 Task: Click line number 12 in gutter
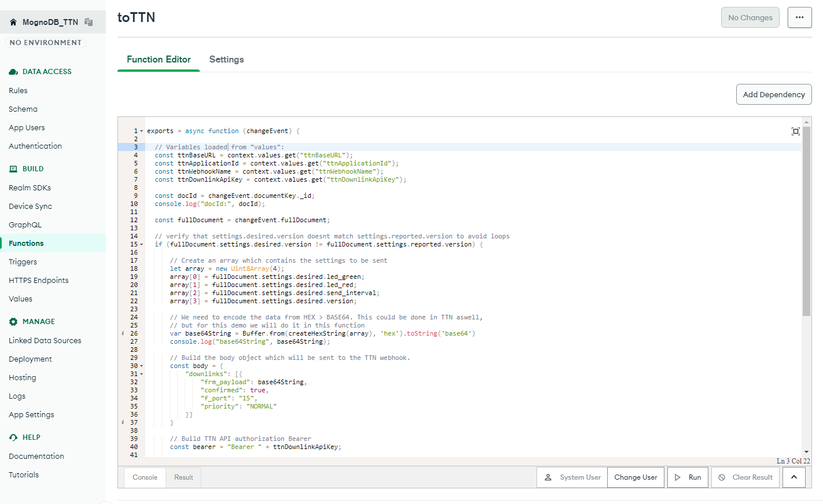[x=134, y=220]
